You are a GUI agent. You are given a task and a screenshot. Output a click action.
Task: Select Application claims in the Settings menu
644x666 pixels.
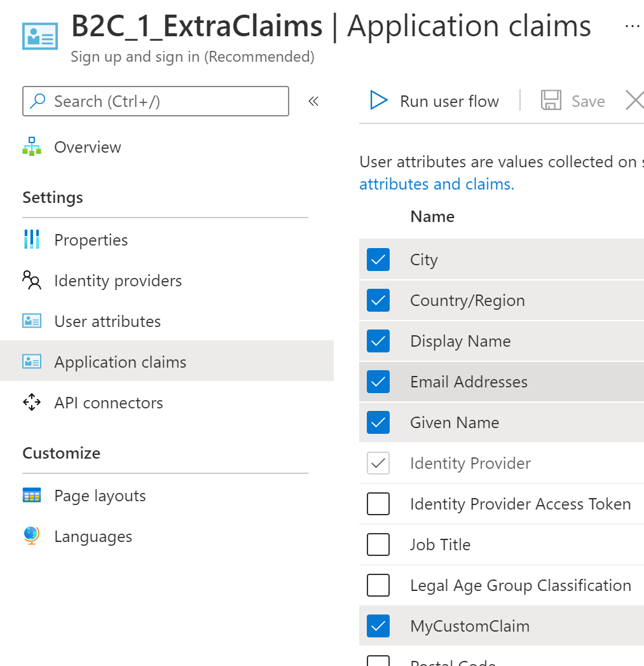point(120,361)
